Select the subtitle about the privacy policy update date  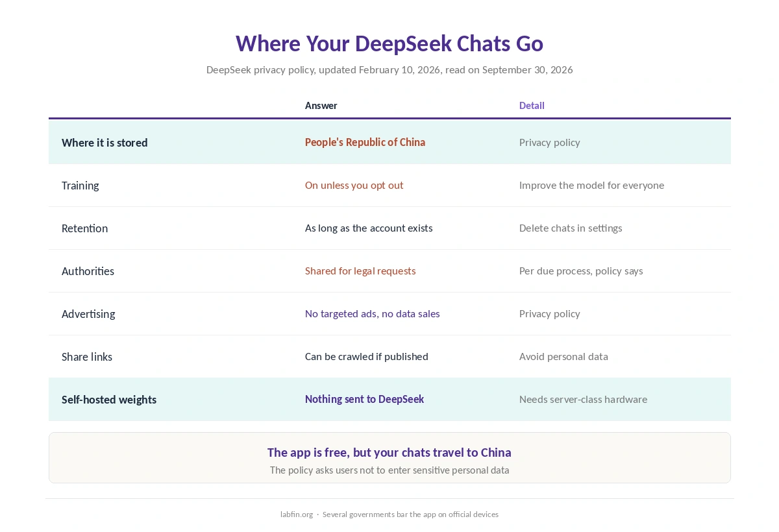click(389, 69)
